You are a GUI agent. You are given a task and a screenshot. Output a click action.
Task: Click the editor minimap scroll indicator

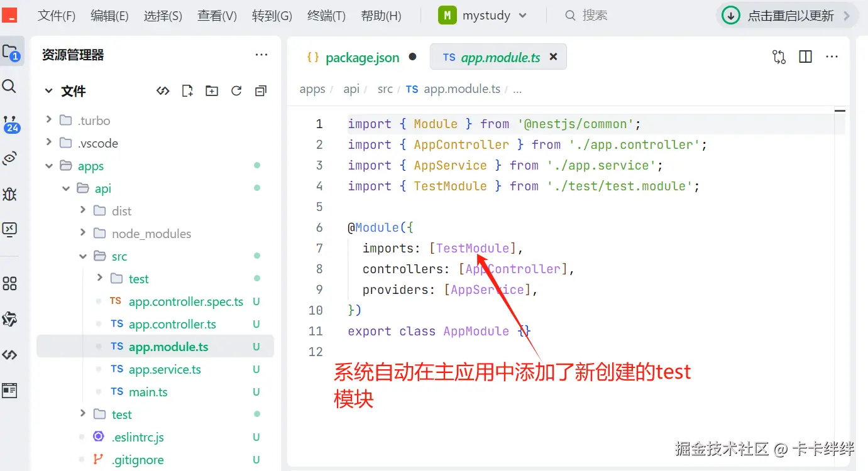coord(840,111)
